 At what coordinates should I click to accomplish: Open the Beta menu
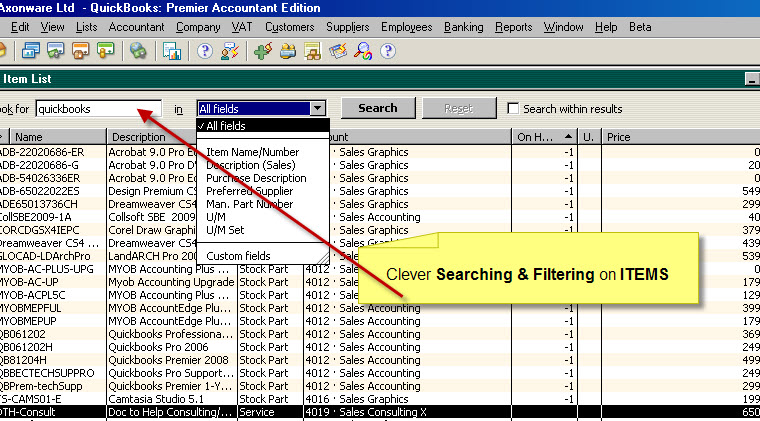pos(640,27)
